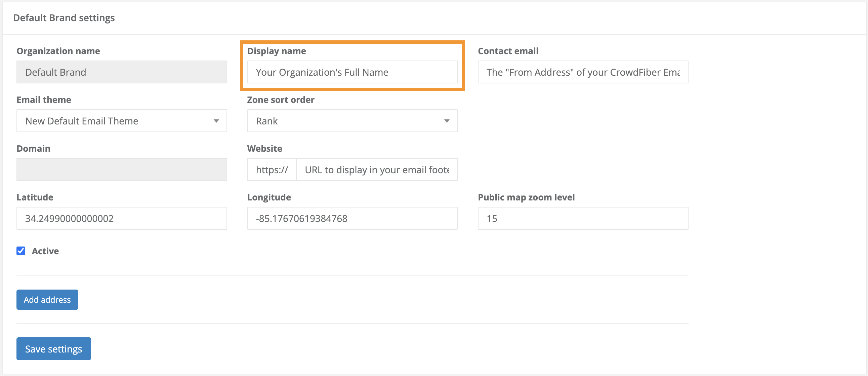The height and width of the screenshot is (376, 868).
Task: Select the Latitude value field
Action: coord(121,218)
